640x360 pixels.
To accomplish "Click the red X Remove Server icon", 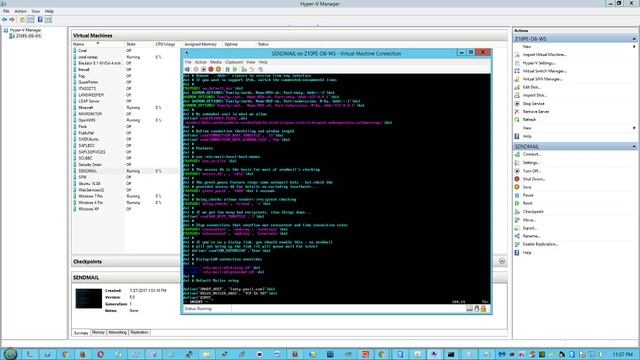I will pyautogui.click(x=517, y=111).
